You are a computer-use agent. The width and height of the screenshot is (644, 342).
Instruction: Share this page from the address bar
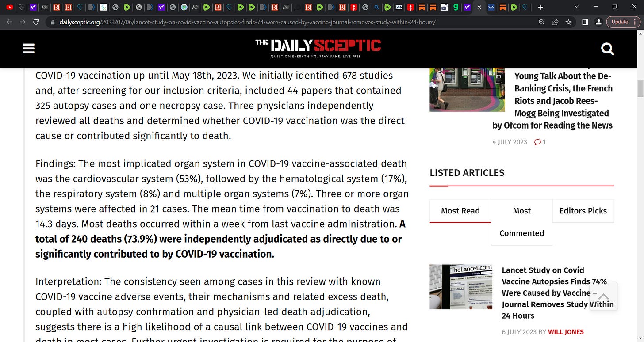[555, 22]
